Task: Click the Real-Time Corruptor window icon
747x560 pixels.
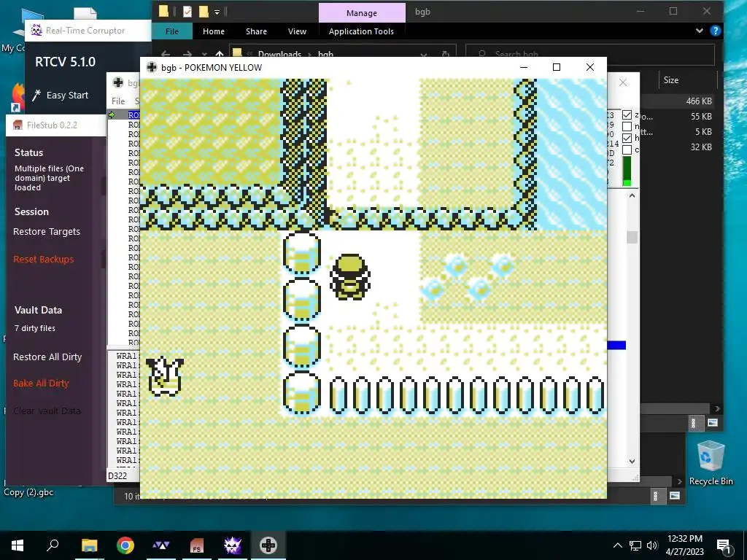Action: [x=36, y=31]
